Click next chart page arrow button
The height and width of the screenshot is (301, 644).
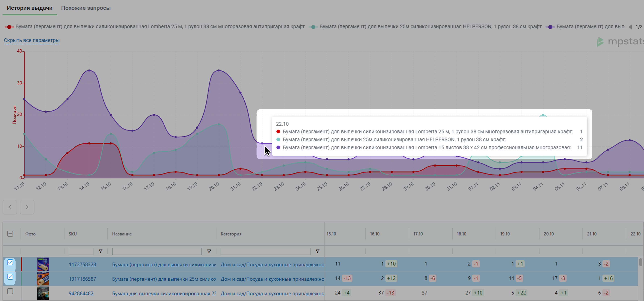coord(27,207)
